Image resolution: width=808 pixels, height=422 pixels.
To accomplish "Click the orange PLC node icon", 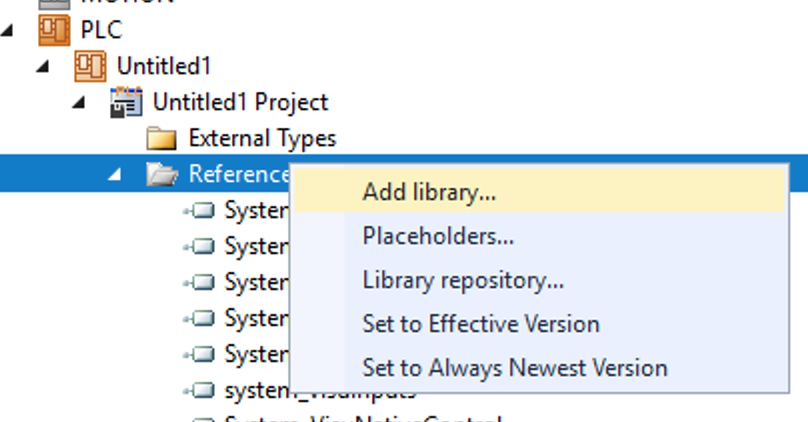I will [x=54, y=30].
